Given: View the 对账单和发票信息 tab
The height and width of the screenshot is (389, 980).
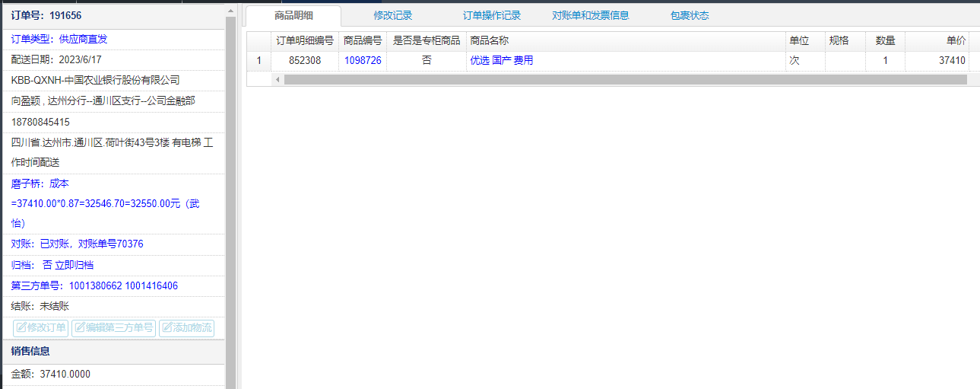Looking at the screenshot, I should (591, 15).
